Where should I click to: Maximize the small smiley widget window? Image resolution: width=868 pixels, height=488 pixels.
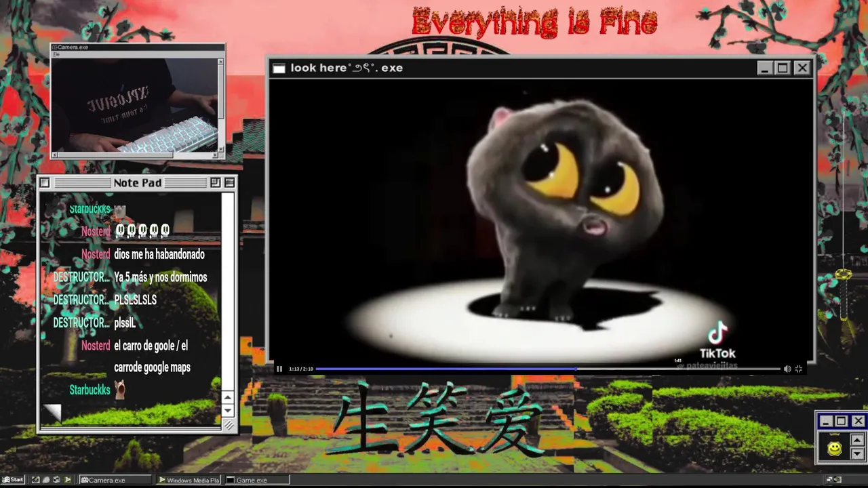842,422
